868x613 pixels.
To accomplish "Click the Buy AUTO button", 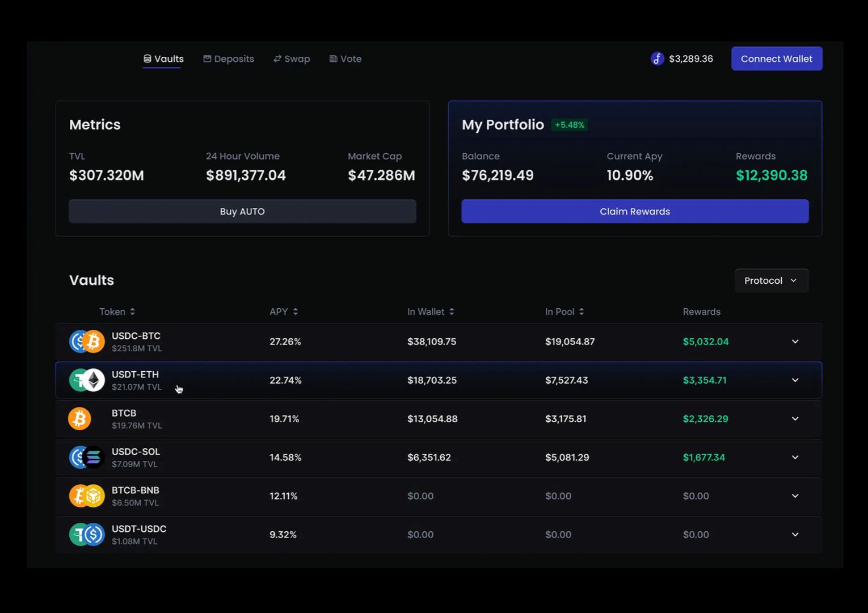I will click(x=242, y=211).
